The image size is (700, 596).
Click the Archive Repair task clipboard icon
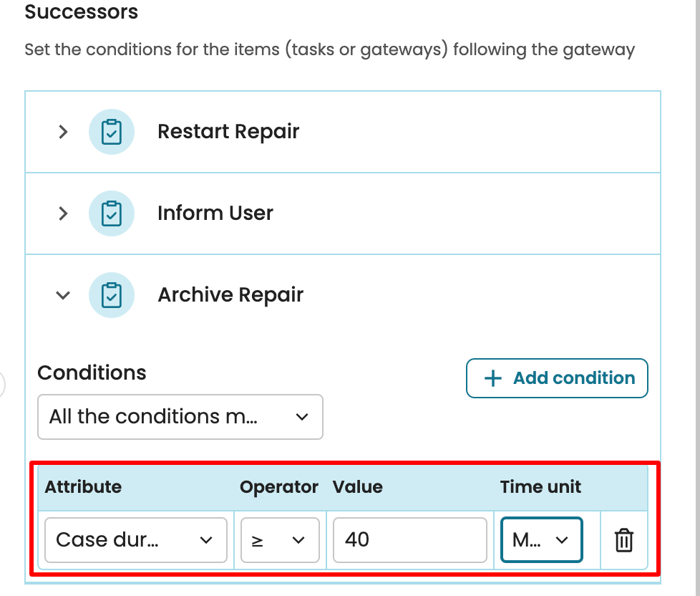112,295
